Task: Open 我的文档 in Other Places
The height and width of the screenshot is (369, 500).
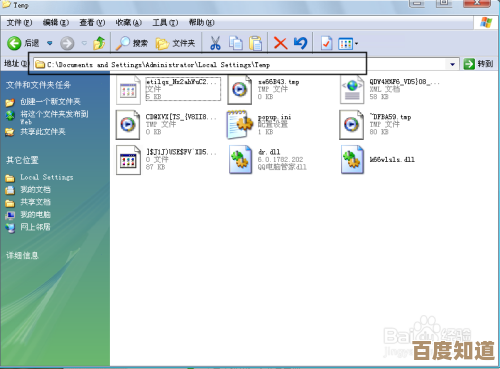Action: click(x=35, y=190)
